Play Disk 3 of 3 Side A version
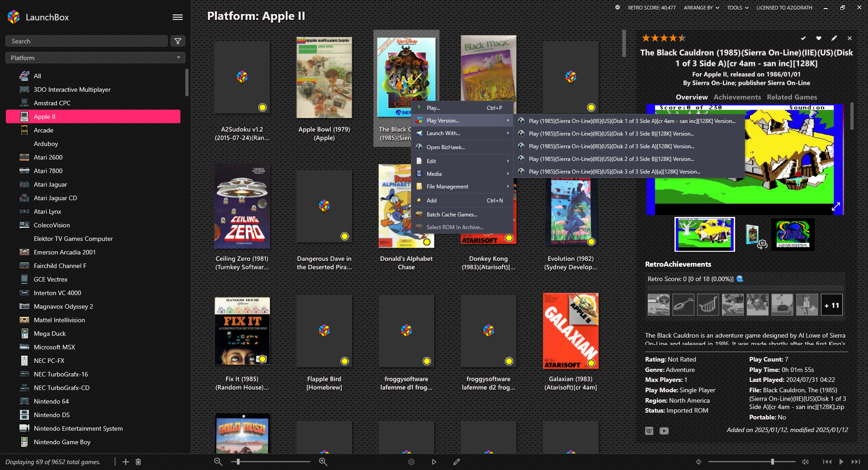This screenshot has height=470, width=868. [x=629, y=172]
